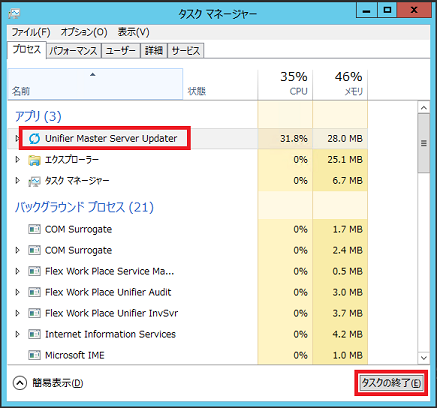Switch to the パフォーマンス tab
The width and height of the screenshot is (437, 408).
(x=73, y=51)
